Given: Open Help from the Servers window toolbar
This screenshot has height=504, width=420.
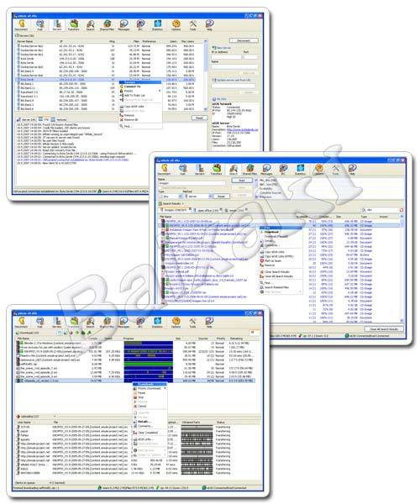Looking at the screenshot, I should click(x=209, y=25).
